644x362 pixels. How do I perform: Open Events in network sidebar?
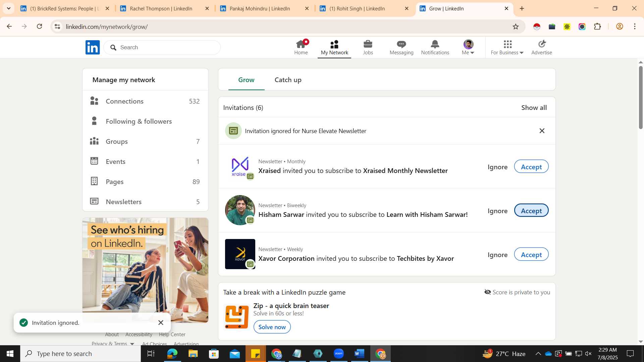(x=145, y=161)
